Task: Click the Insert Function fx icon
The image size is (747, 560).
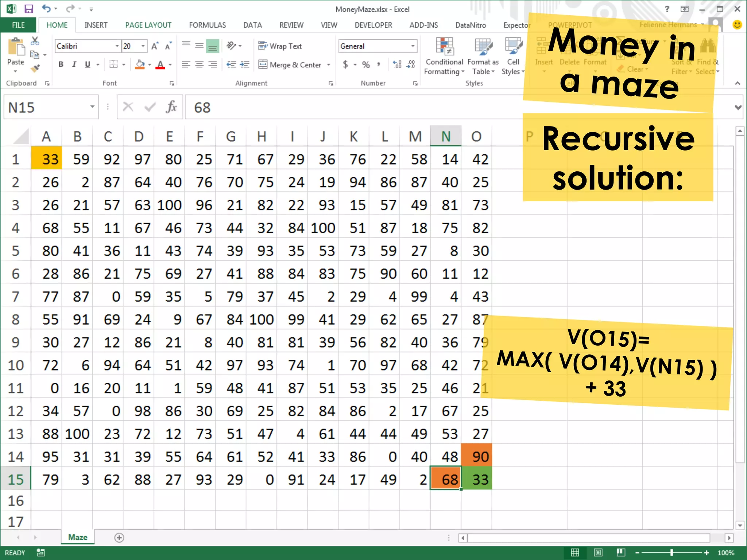Action: tap(171, 107)
